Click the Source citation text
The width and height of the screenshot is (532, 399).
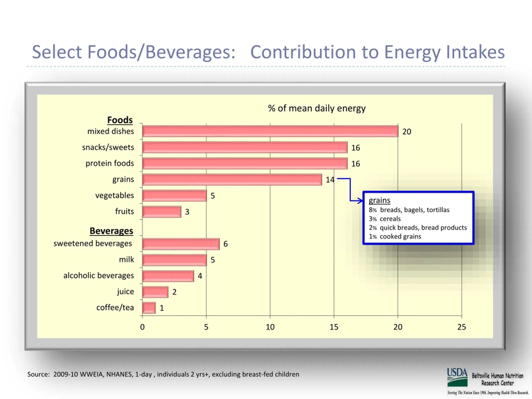point(163,374)
